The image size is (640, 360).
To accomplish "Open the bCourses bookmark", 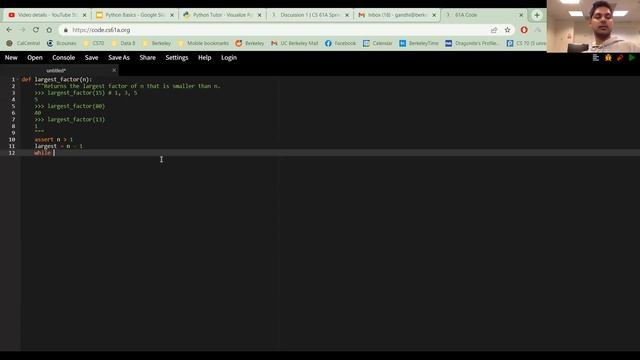I will pyautogui.click(x=62, y=43).
